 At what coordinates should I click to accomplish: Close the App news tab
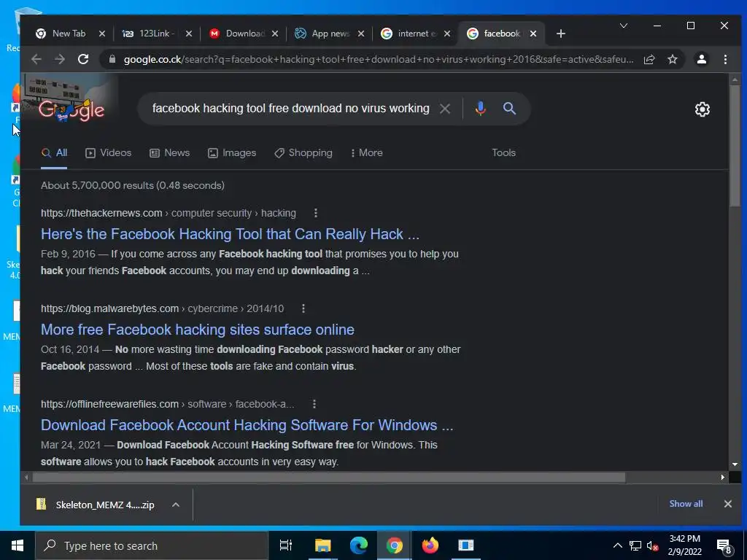[360, 34]
